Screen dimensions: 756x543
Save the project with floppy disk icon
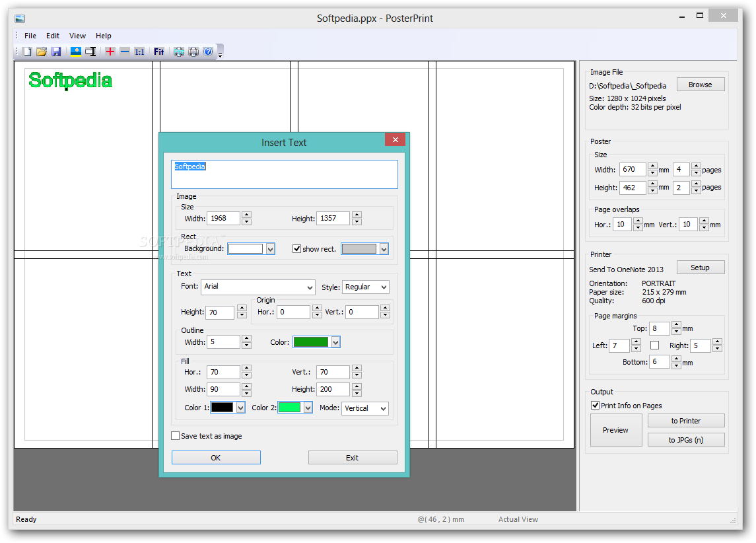tap(56, 52)
